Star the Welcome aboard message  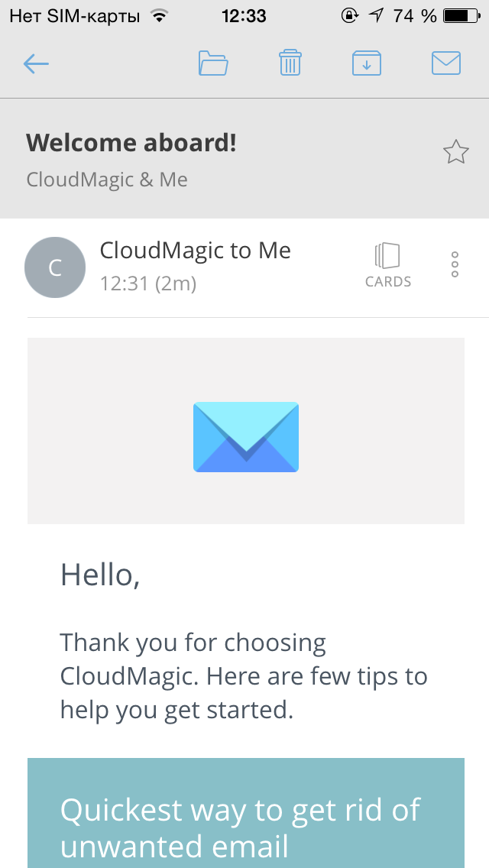pos(456,152)
